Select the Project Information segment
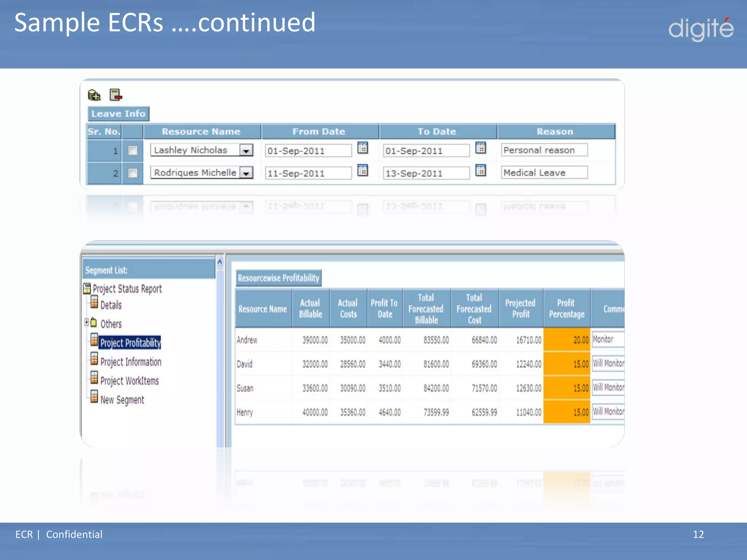The height and width of the screenshot is (560, 747). tap(131, 362)
